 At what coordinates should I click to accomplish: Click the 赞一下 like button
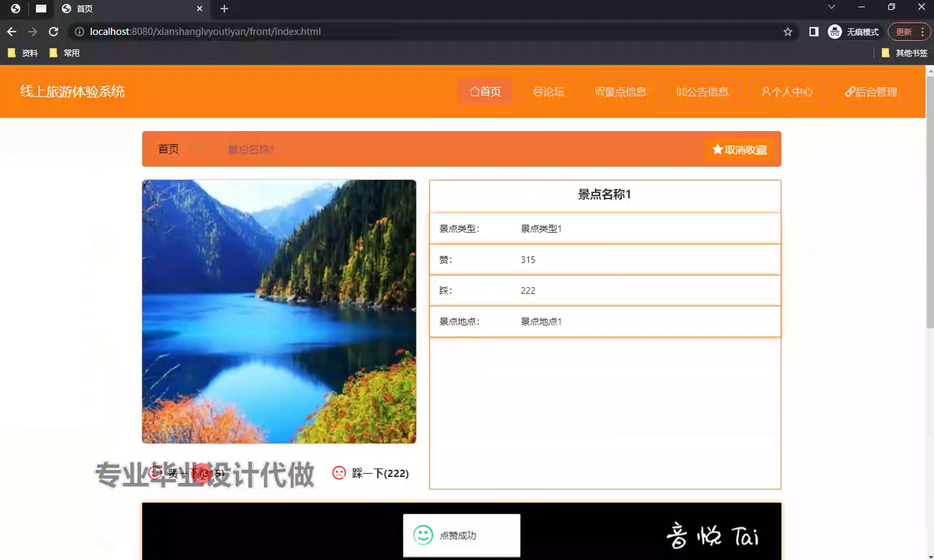click(187, 473)
